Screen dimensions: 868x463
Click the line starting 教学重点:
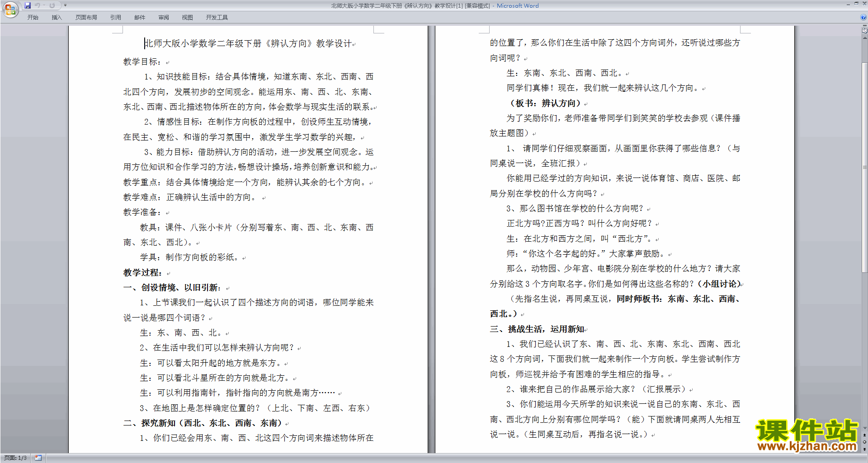pyautogui.click(x=245, y=182)
